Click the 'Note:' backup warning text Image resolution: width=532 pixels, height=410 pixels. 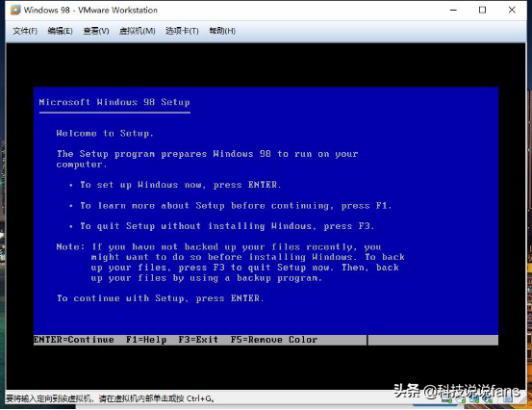pyautogui.click(x=230, y=263)
